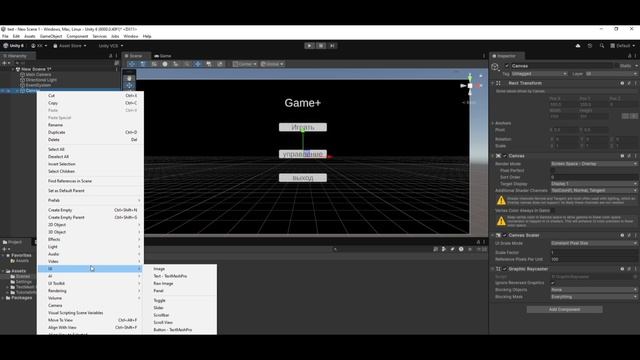
Task: Select Main Camera in Hierarchy
Action: tap(38, 75)
